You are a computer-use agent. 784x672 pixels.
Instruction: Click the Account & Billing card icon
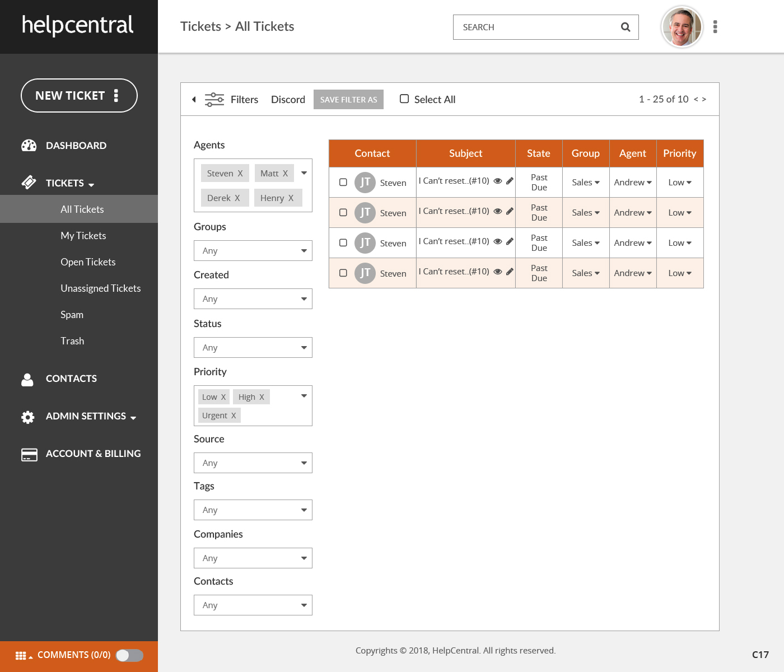29,454
